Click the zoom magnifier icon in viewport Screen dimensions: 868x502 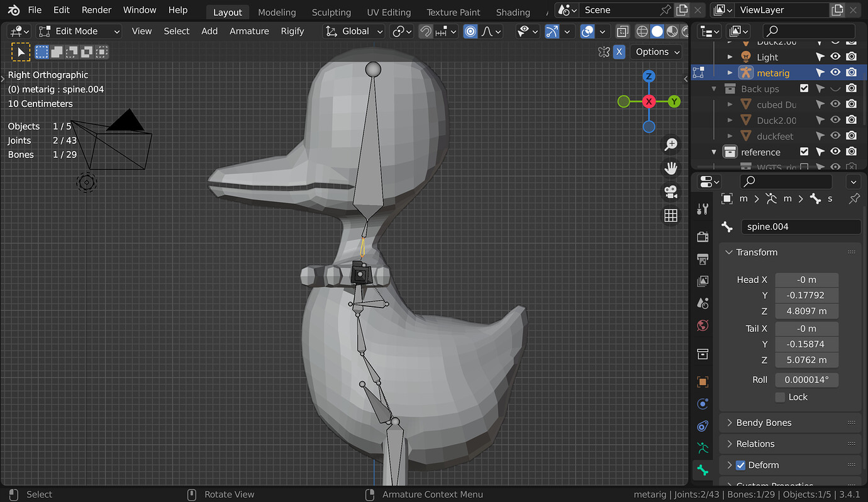[x=671, y=144]
